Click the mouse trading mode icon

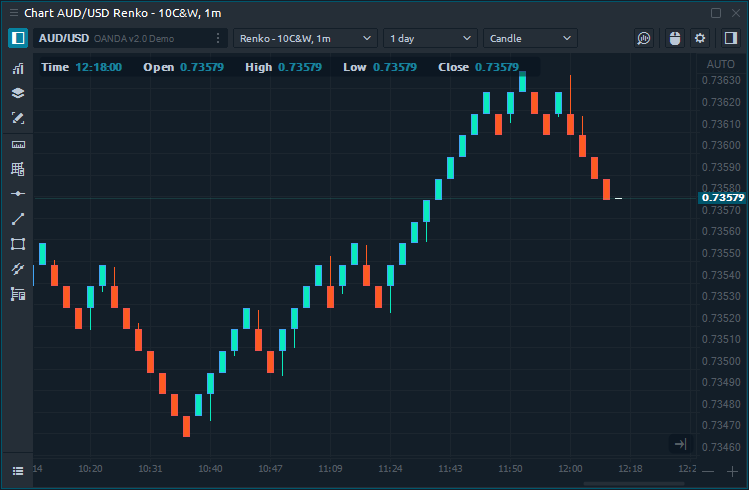click(673, 38)
